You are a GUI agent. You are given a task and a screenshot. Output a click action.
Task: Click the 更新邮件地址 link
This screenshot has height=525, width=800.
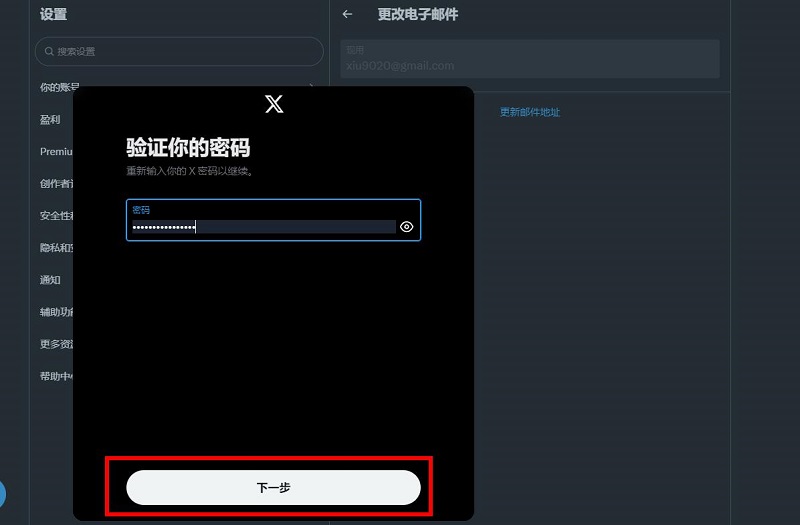530,112
